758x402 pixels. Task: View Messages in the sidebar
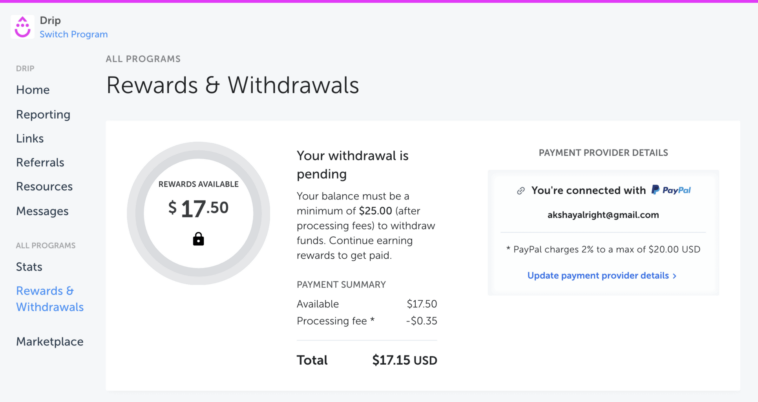42,211
